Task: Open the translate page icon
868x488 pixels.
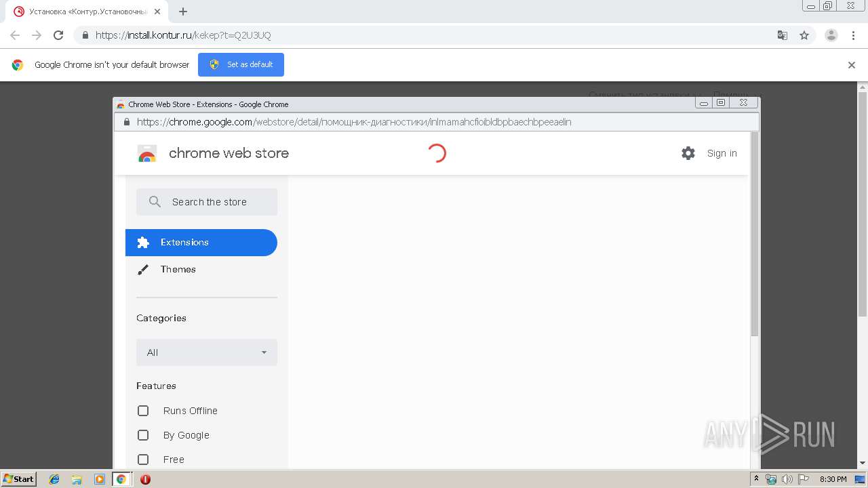Action: [x=782, y=35]
